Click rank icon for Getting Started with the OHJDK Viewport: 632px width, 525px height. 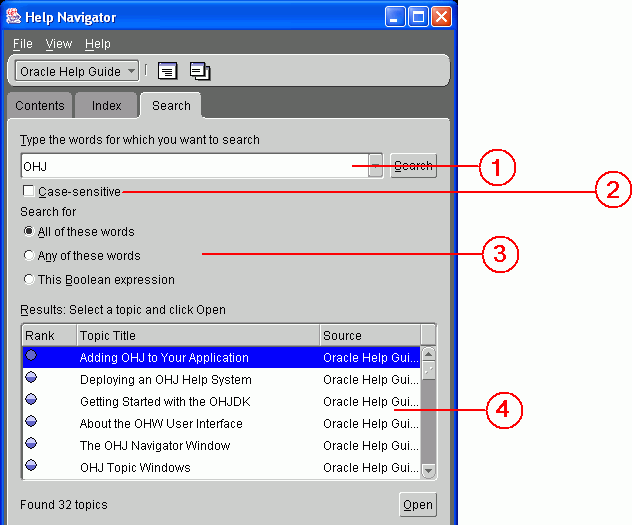31,399
